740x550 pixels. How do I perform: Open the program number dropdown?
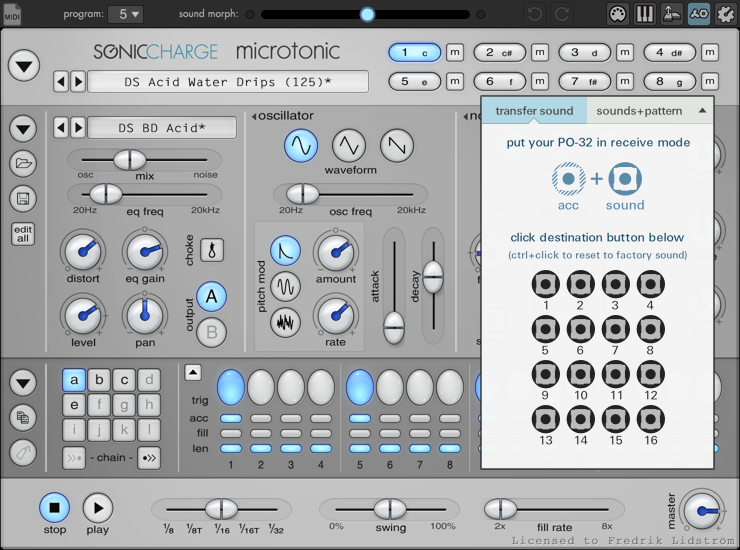[x=125, y=14]
